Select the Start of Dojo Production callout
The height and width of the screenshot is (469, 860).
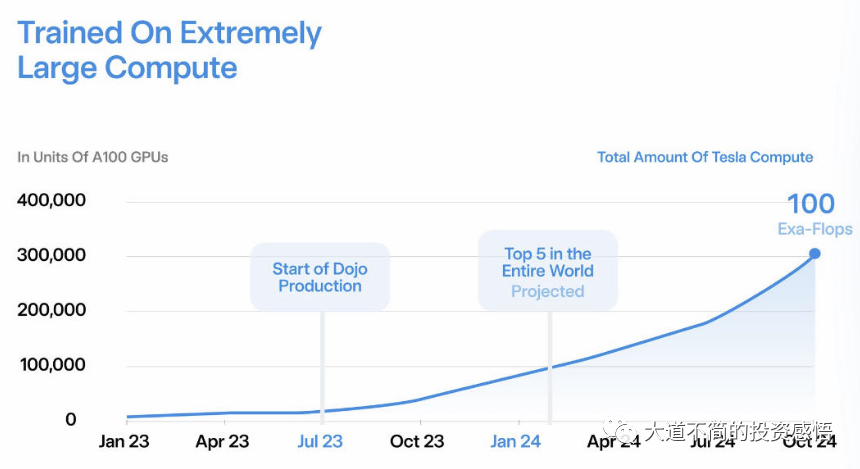click(320, 277)
